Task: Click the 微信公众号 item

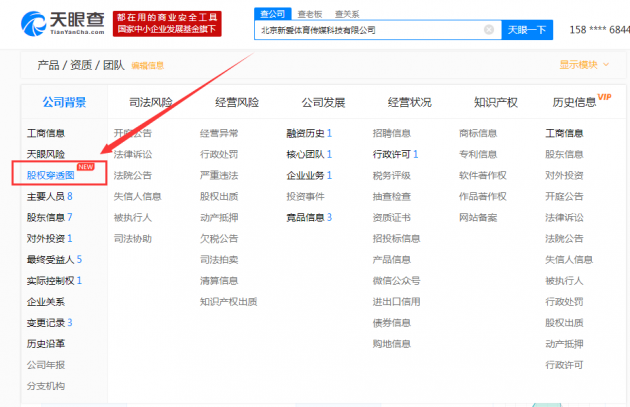Action: tap(397, 280)
